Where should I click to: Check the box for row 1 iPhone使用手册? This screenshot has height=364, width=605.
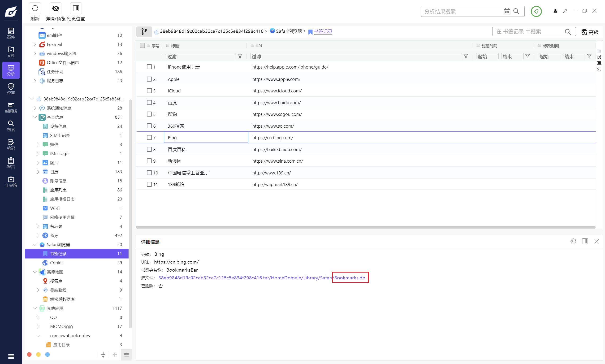pyautogui.click(x=149, y=67)
